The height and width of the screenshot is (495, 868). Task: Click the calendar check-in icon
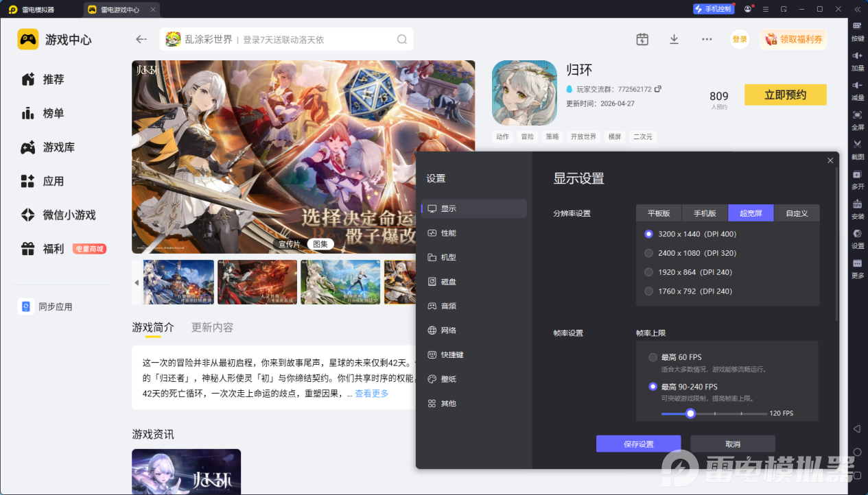[x=642, y=39]
